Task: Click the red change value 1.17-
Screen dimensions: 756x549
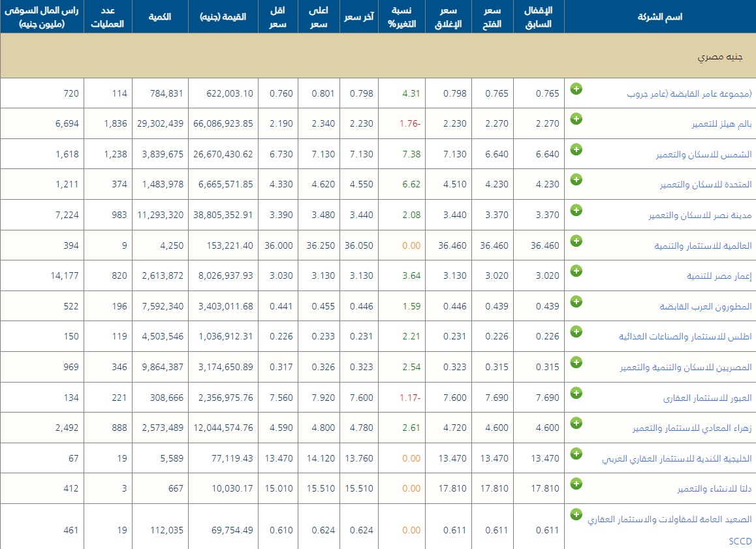Action: tap(410, 398)
